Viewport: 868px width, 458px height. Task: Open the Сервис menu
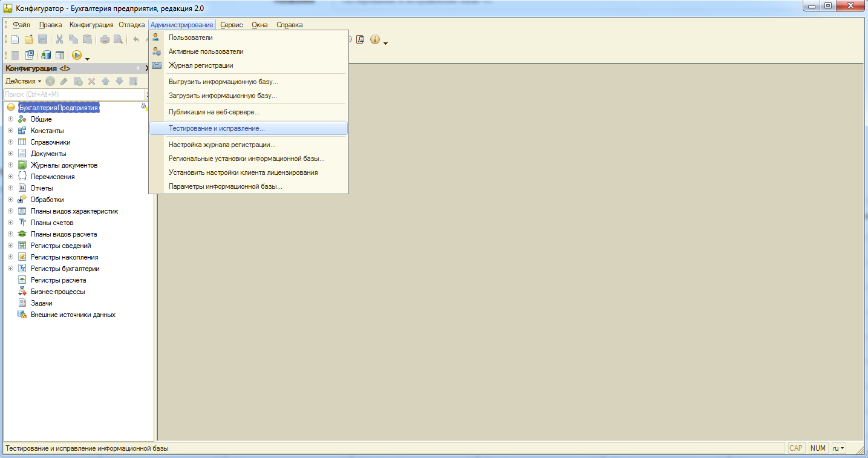tap(232, 25)
